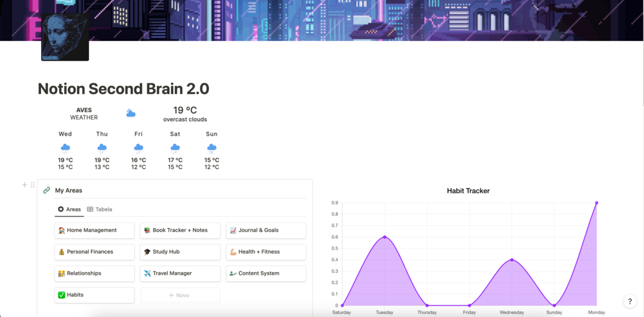Click the Thursday data point on Habit Tracker
Viewport: 644px width, 317px height.
[x=427, y=305]
